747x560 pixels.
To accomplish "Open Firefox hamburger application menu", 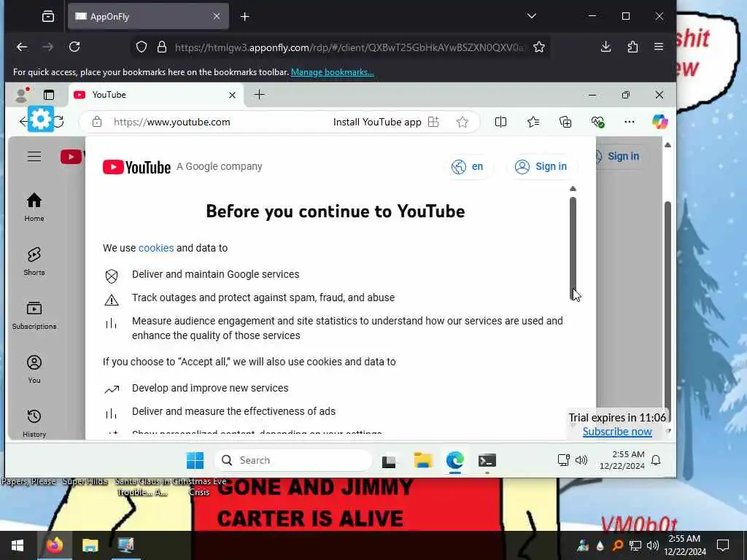I will point(659,47).
